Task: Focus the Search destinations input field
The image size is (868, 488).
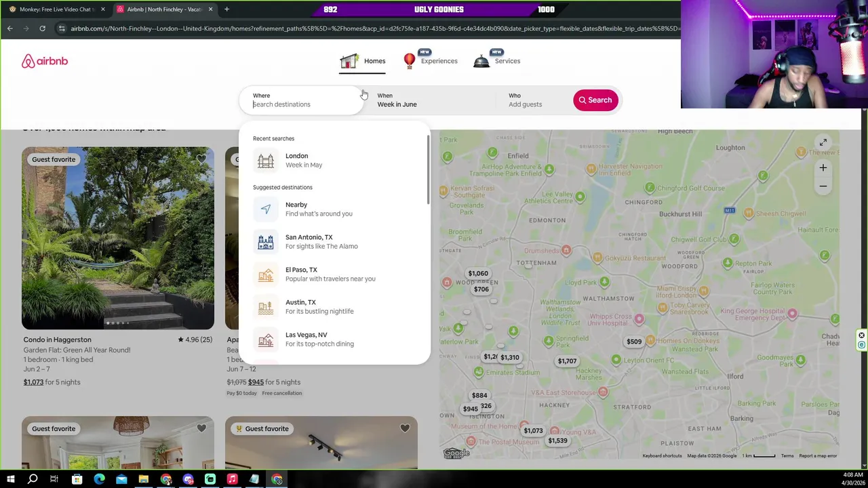Action: click(301, 104)
